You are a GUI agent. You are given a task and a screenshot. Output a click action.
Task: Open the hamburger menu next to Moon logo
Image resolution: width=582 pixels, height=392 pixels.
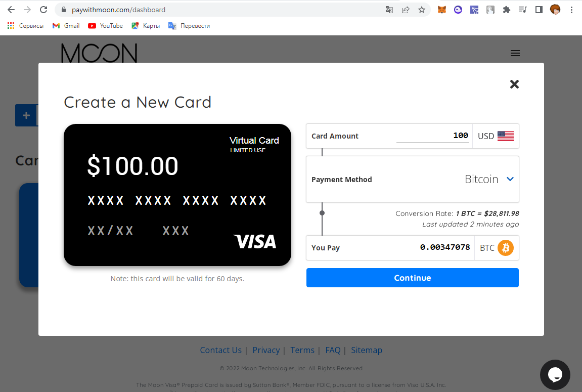point(515,53)
